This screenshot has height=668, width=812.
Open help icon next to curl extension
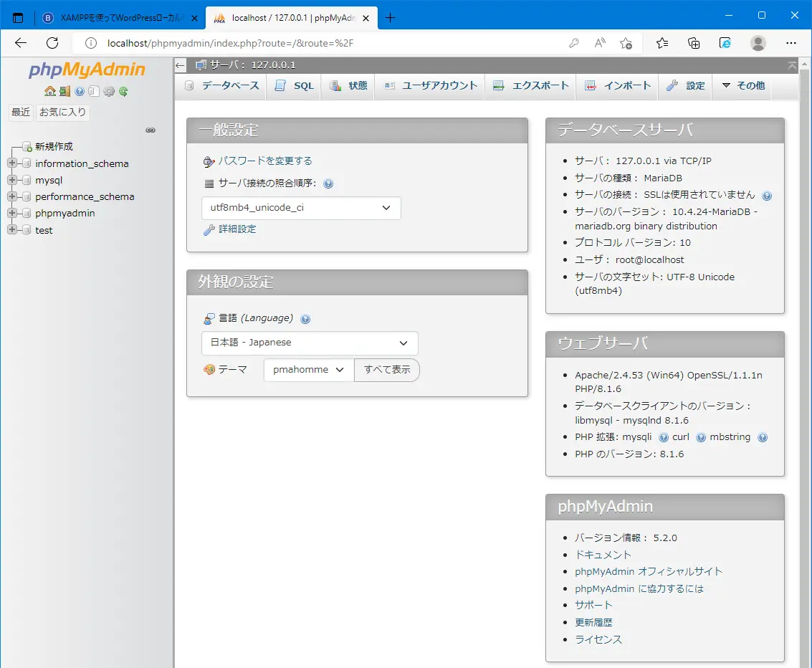pyautogui.click(x=701, y=437)
